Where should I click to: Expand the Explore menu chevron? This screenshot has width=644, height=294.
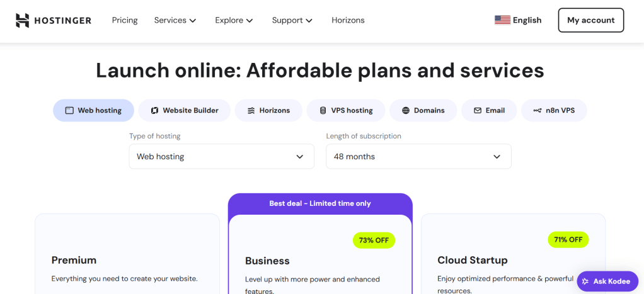[250, 21]
